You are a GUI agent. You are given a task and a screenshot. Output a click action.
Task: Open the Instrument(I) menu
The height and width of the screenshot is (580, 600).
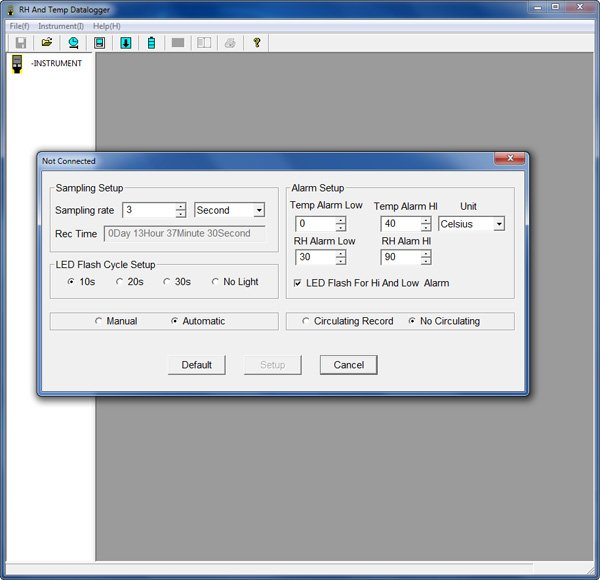click(61, 26)
